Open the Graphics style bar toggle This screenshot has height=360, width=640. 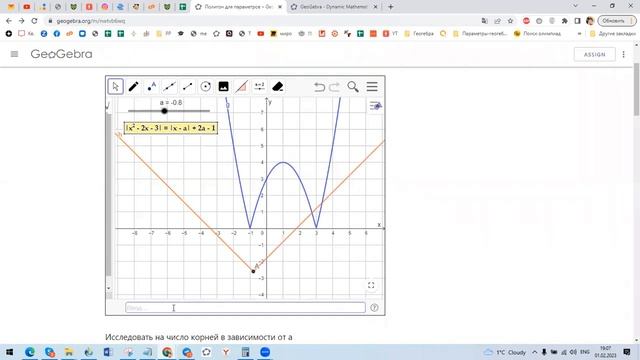tap(376, 106)
